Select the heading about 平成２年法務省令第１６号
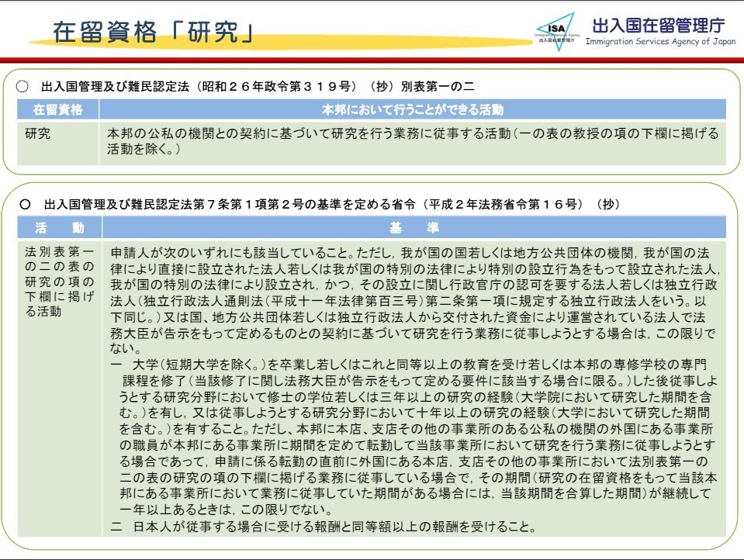The image size is (744, 560). pos(332,204)
